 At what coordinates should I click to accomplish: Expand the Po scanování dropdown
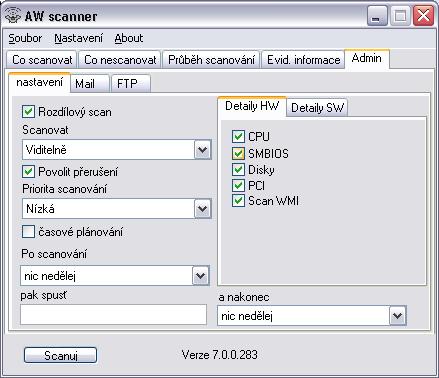200,276
